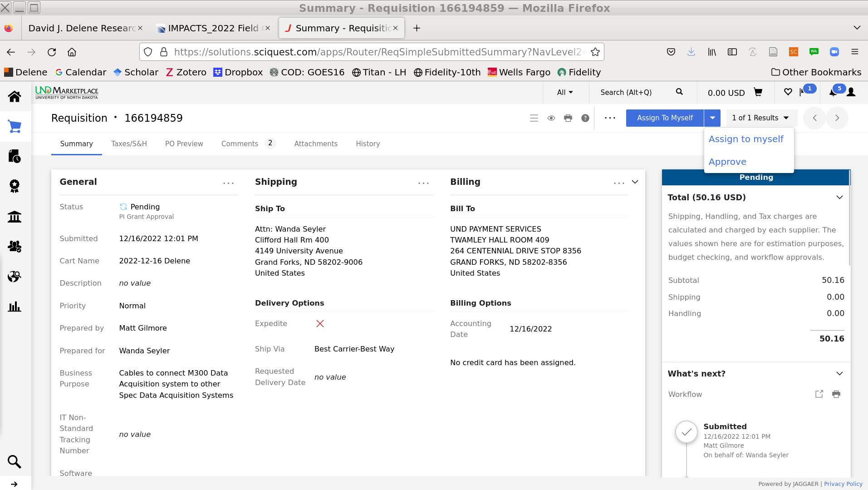The width and height of the screenshot is (868, 490).
Task: Open the home icon in left sidebar
Action: pos(15,97)
